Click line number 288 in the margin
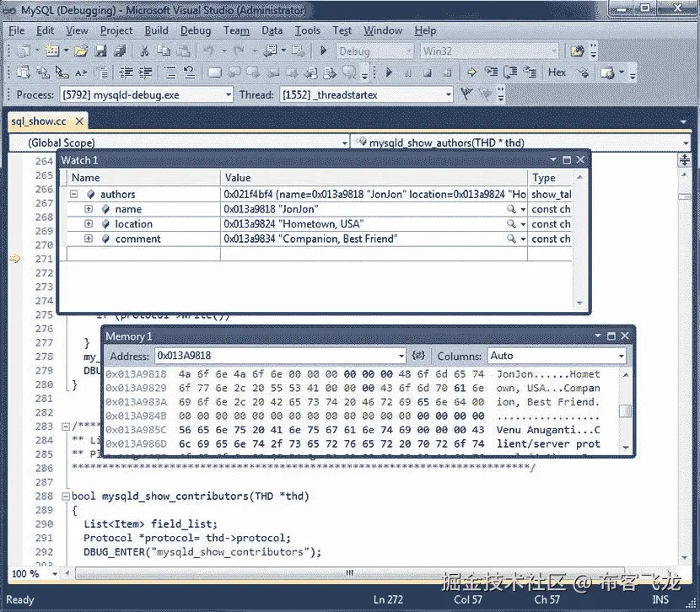Screen dimensions: 700x612 (x=44, y=496)
